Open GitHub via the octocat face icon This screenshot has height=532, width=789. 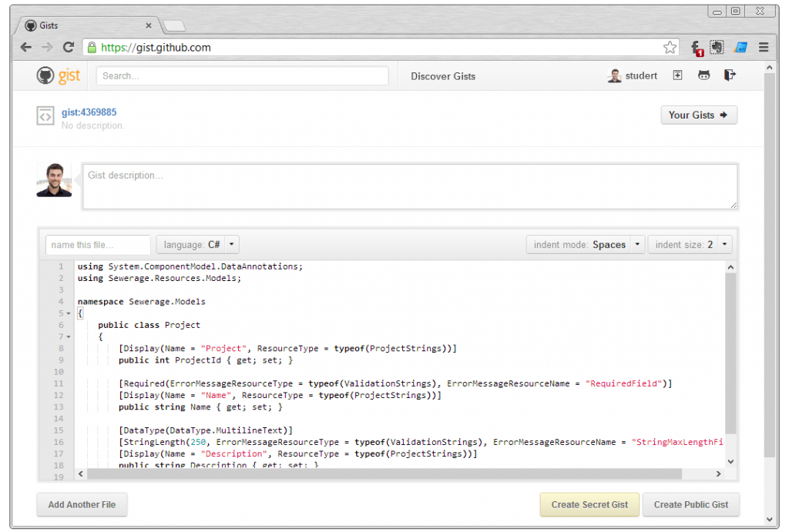click(x=703, y=75)
